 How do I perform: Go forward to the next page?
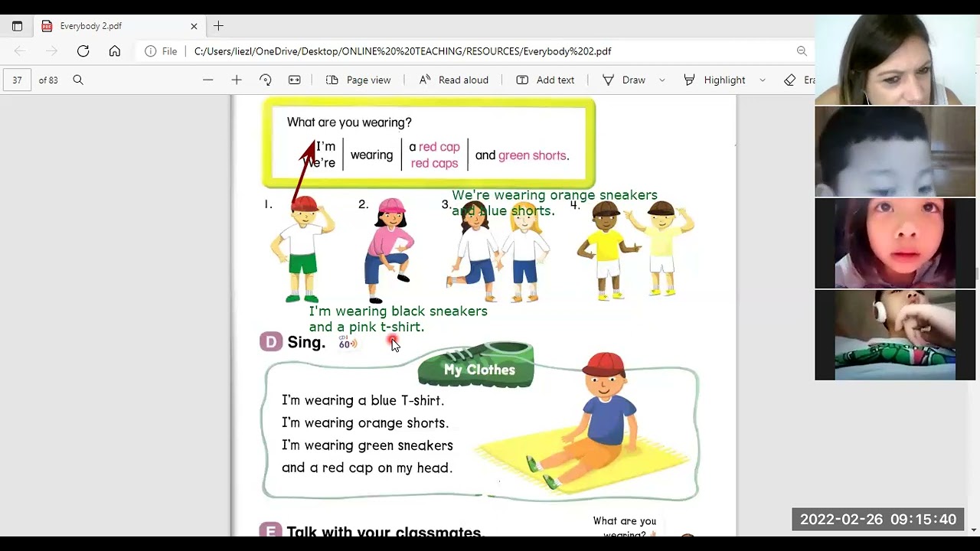coord(51,51)
